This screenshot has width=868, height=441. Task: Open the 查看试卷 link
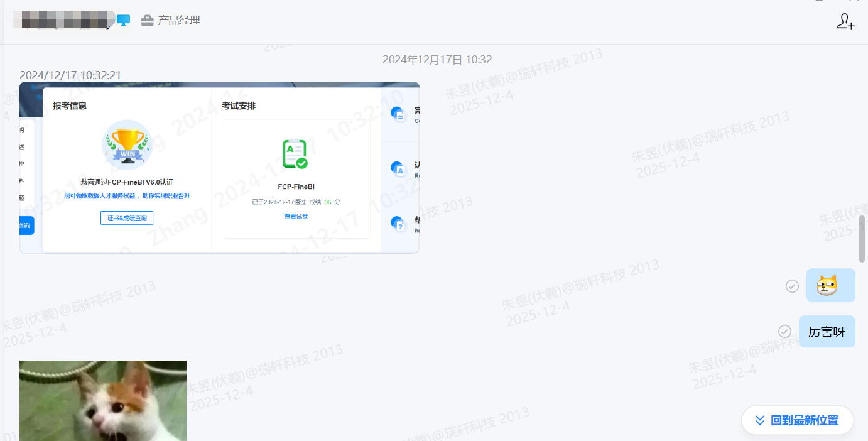(x=296, y=216)
